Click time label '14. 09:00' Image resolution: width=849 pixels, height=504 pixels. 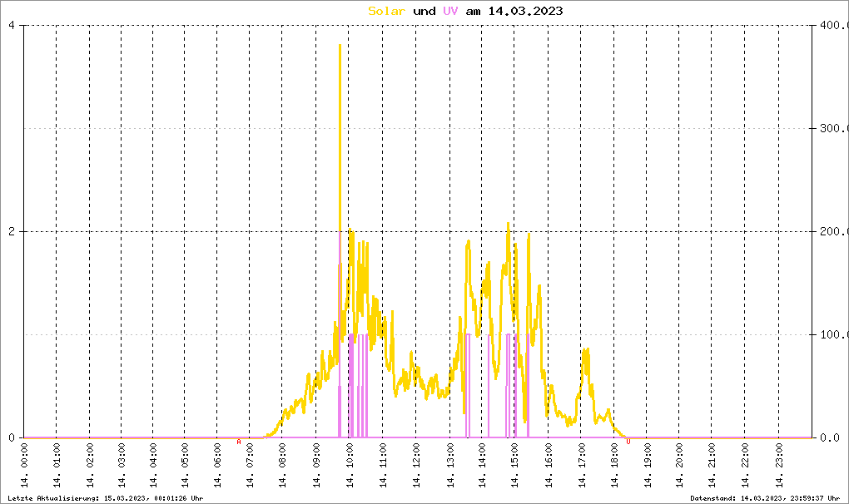tap(317, 466)
